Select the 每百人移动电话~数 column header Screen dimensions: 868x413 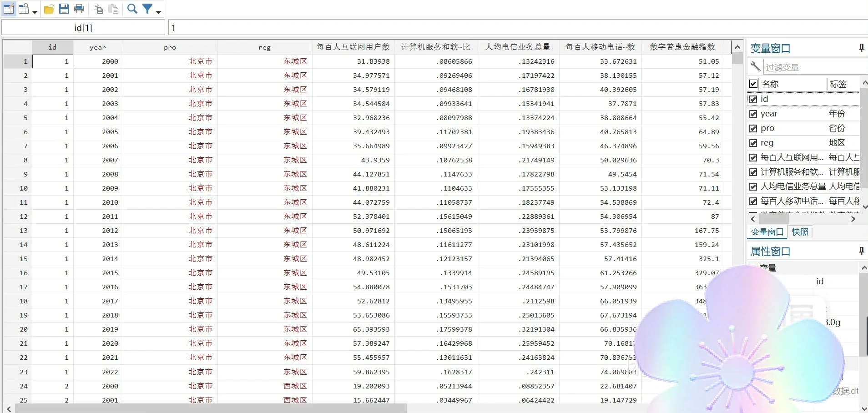click(x=600, y=47)
